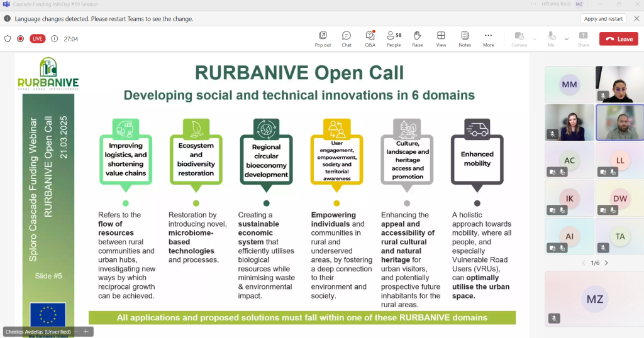Go to next participants page arrow
This screenshot has width=644, height=338.
point(606,263)
